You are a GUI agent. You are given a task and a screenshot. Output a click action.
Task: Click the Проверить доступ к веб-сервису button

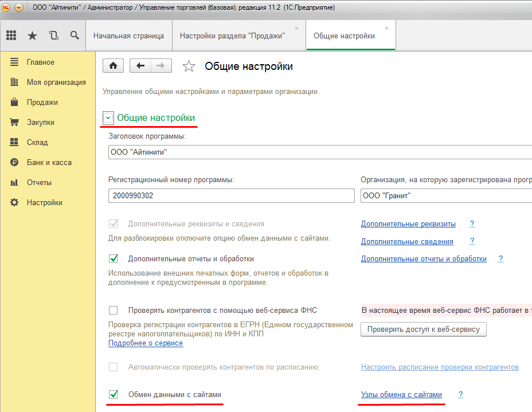point(424,329)
